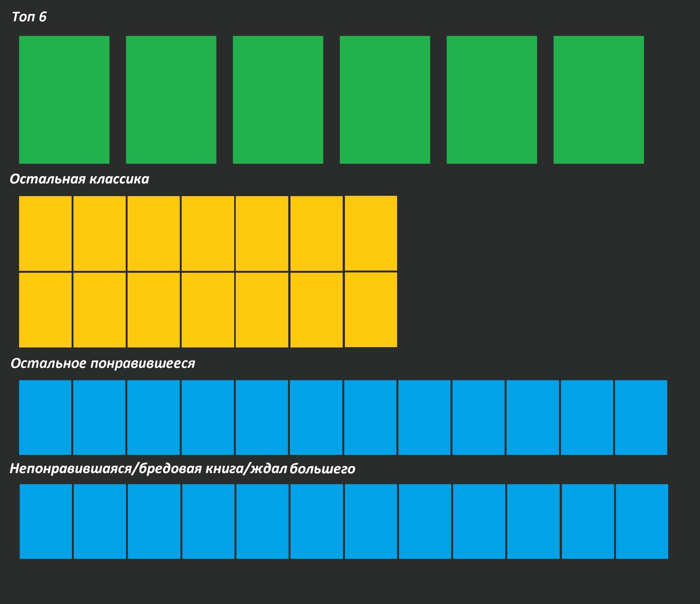
Task: Click the Остальная классика heading
Action: [80, 179]
